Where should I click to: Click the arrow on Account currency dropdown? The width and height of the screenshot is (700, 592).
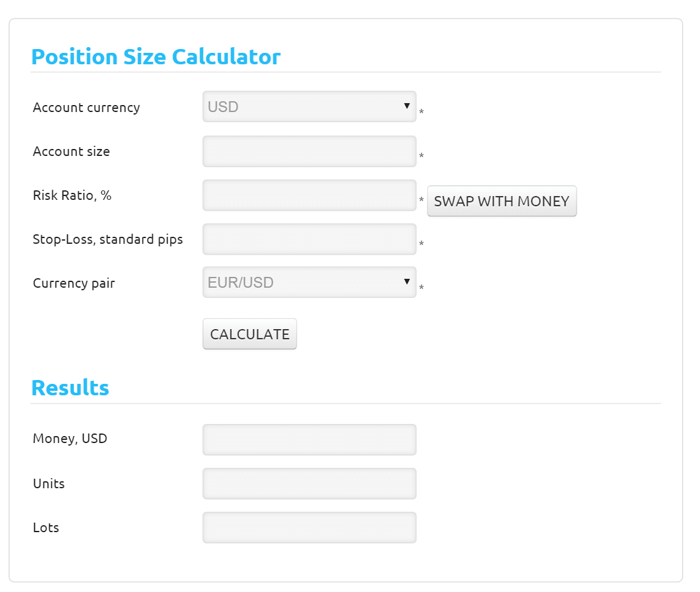coord(407,106)
